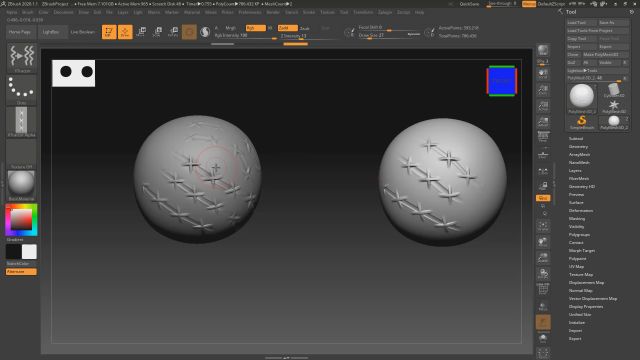Select the SimpleBrush tool icon

[582, 122]
